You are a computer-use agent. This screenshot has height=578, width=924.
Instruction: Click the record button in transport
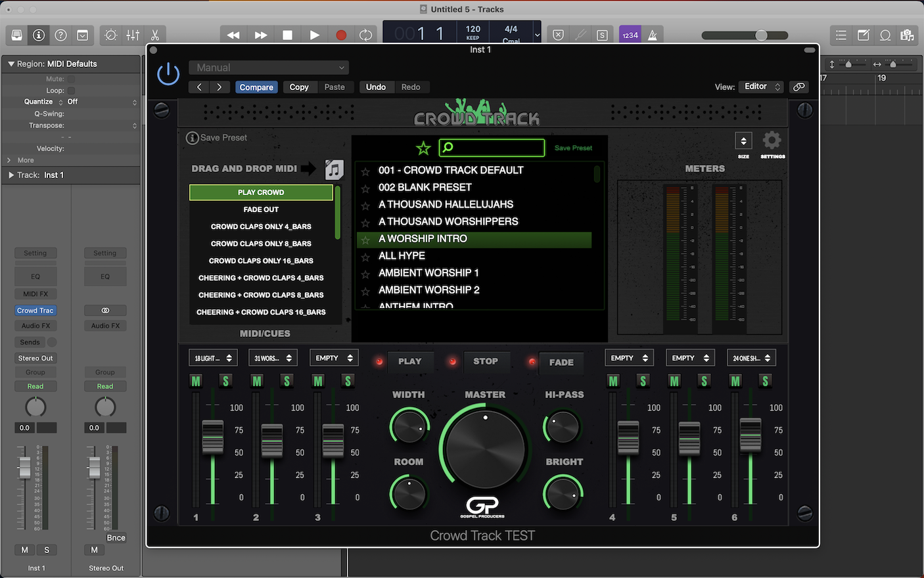(340, 35)
